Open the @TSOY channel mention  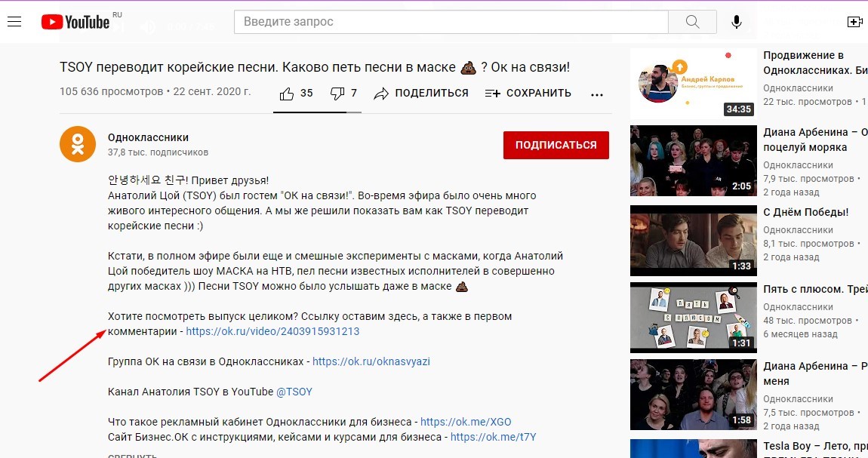(x=294, y=392)
